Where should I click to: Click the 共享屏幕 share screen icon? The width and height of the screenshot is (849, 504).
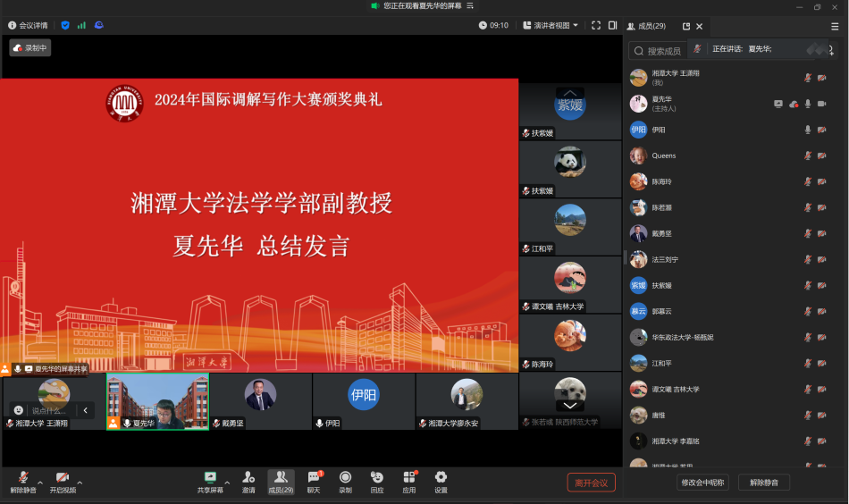pyautogui.click(x=210, y=478)
